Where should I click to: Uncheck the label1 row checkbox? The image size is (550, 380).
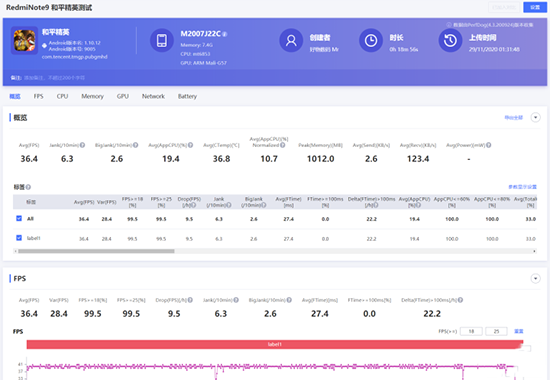(x=19, y=238)
